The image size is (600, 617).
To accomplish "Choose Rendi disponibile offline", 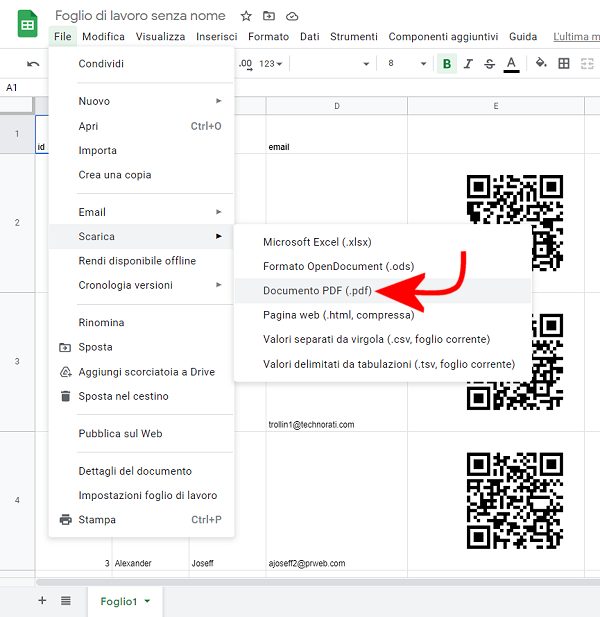I will (x=142, y=260).
